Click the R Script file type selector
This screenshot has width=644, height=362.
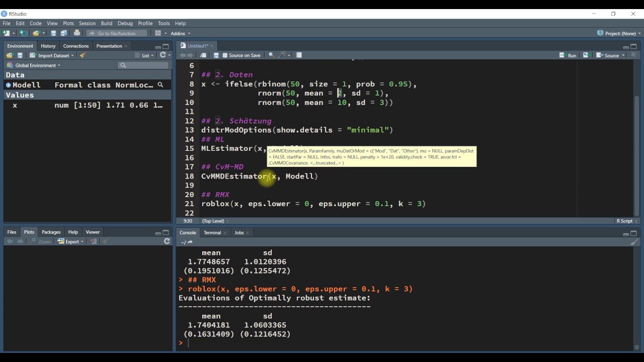pos(627,221)
